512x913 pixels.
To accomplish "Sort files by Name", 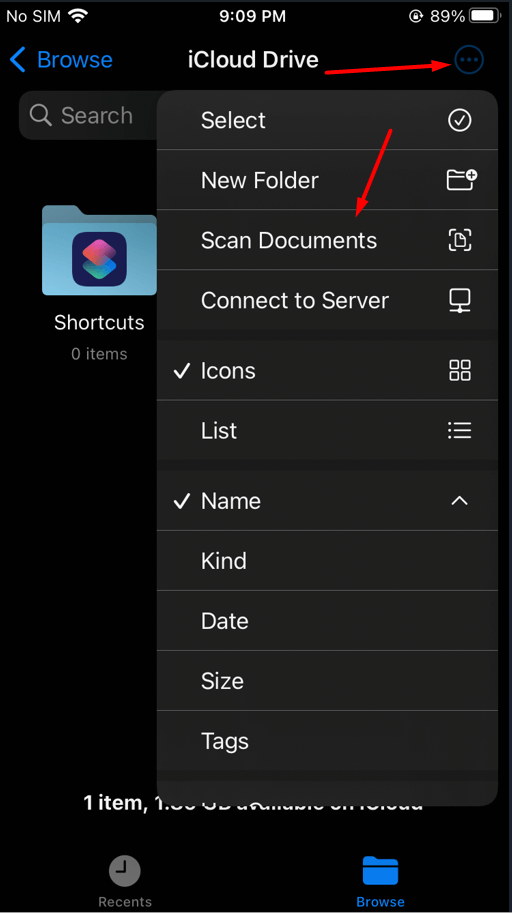I will (x=327, y=501).
